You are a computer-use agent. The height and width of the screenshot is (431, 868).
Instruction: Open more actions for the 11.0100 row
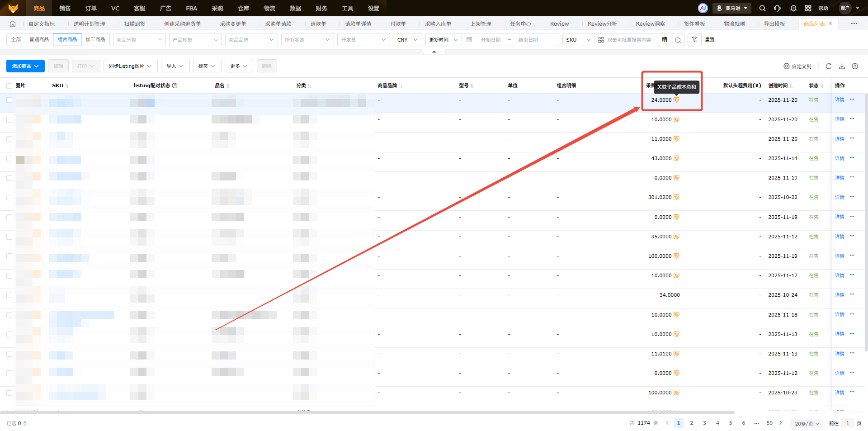click(x=852, y=353)
